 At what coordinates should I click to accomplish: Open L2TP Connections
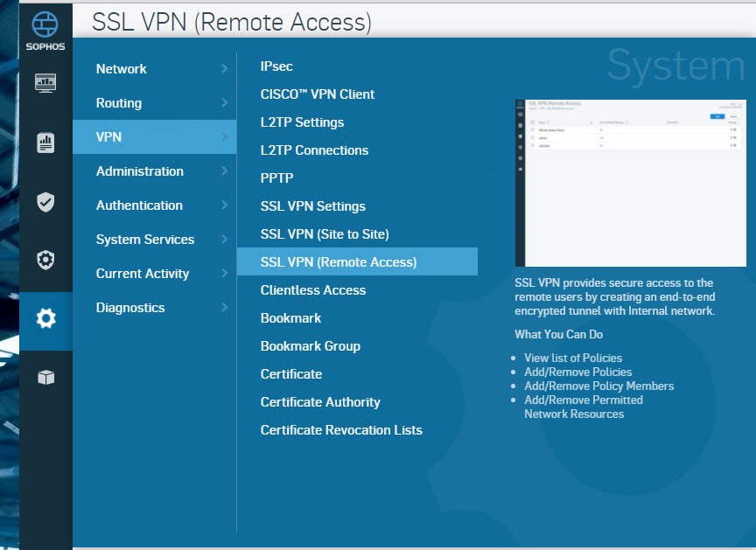[314, 150]
